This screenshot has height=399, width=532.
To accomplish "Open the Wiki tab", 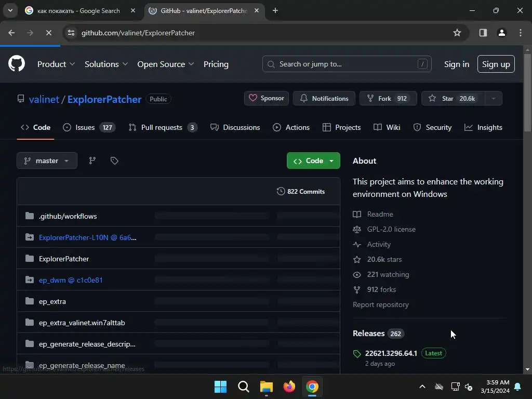I will point(387,127).
